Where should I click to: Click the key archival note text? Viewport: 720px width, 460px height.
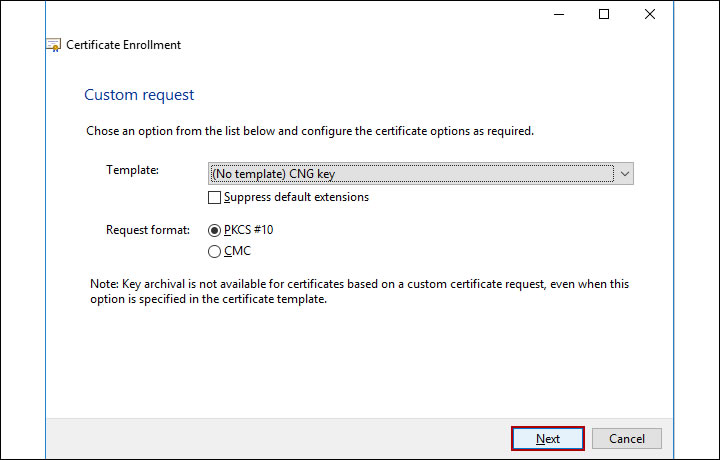pyautogui.click(x=360, y=292)
